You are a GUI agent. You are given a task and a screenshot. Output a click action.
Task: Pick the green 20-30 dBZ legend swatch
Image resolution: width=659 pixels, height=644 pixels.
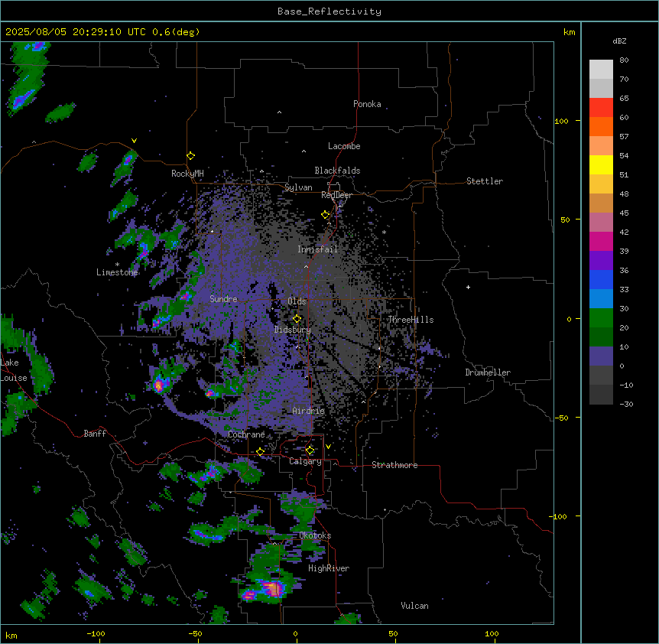click(x=601, y=318)
